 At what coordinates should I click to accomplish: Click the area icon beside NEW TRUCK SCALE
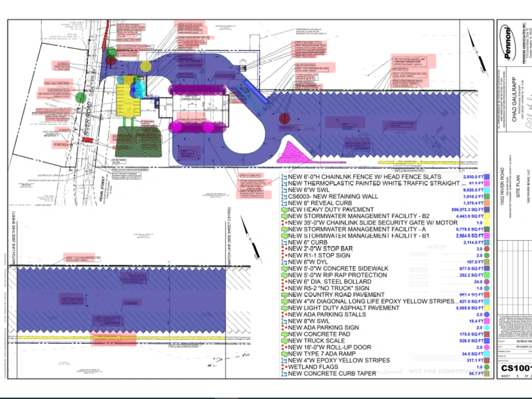point(284,340)
